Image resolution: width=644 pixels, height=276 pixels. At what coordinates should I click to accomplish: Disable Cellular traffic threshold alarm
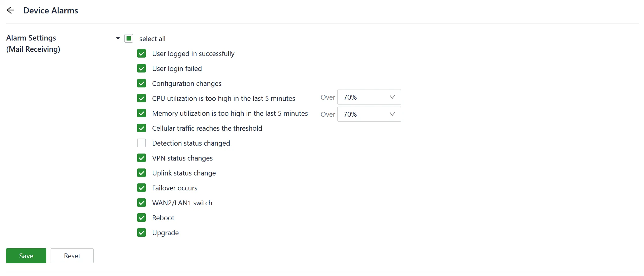tap(141, 128)
